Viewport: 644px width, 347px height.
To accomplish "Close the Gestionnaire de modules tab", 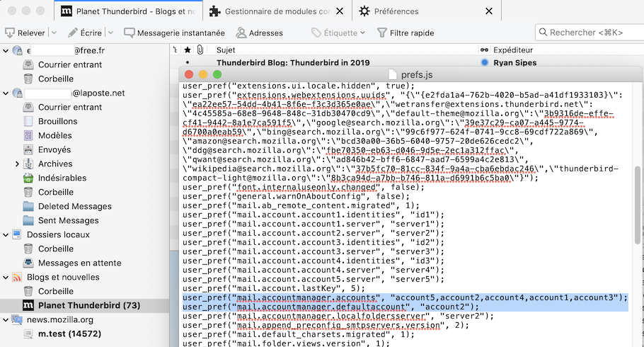I will pos(340,11).
